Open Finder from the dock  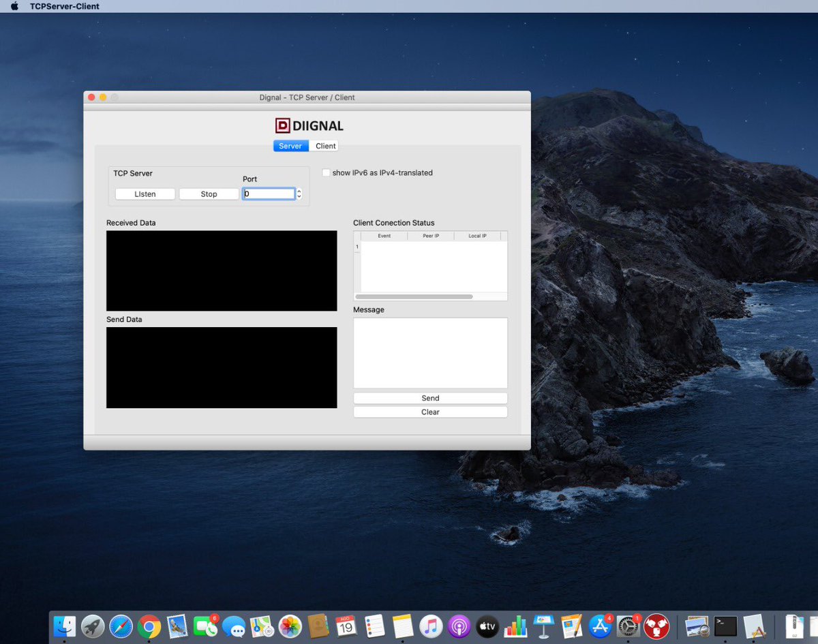65,626
